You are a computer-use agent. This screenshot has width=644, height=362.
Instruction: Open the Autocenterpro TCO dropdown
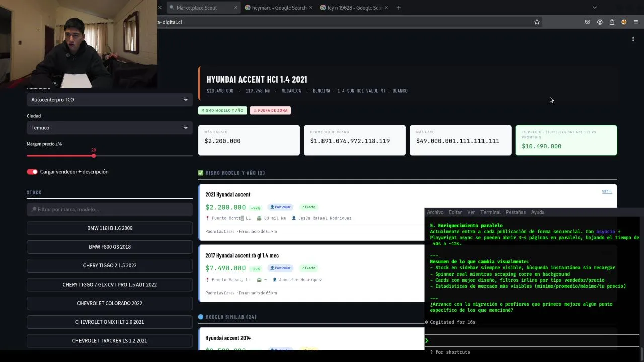(x=110, y=100)
